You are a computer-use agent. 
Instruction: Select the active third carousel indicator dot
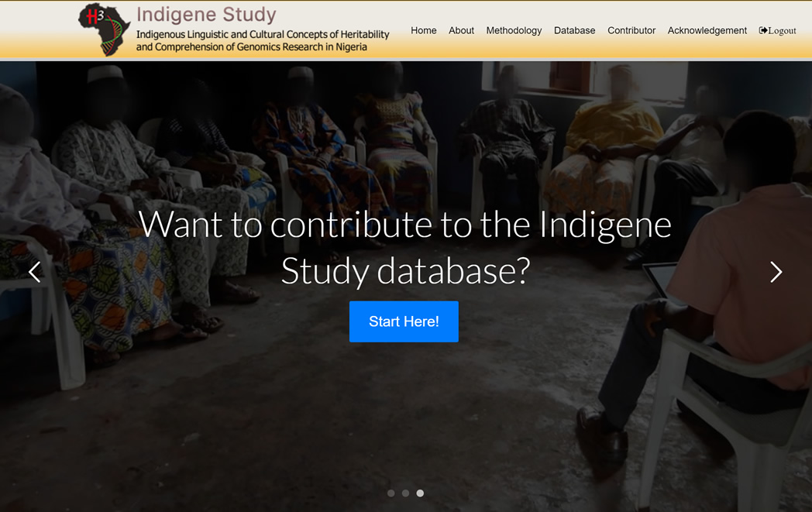(420, 493)
